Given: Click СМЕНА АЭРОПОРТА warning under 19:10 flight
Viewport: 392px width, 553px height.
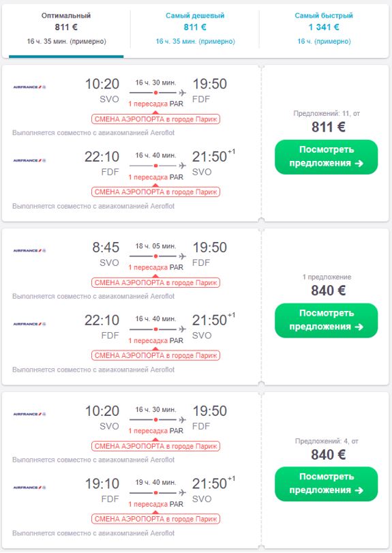Looking at the screenshot, I should pyautogui.click(x=155, y=519).
